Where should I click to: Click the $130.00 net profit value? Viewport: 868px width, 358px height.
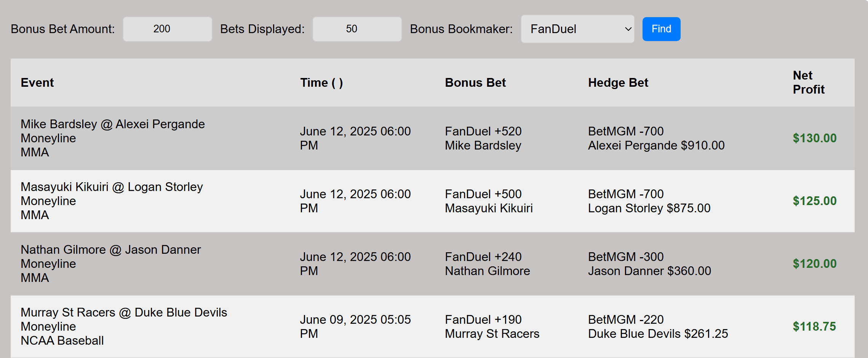click(815, 138)
